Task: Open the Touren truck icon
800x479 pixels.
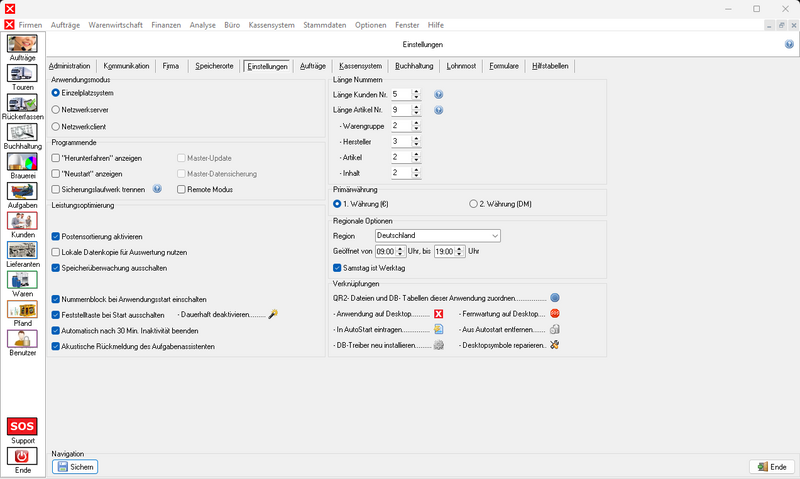Action: 22,73
